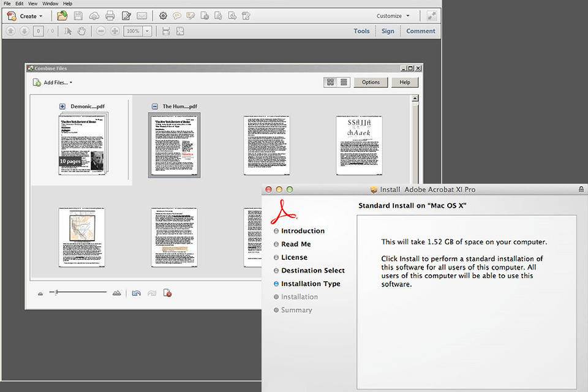Open the Window menu
This screenshot has height=392, width=588.
[51, 4]
